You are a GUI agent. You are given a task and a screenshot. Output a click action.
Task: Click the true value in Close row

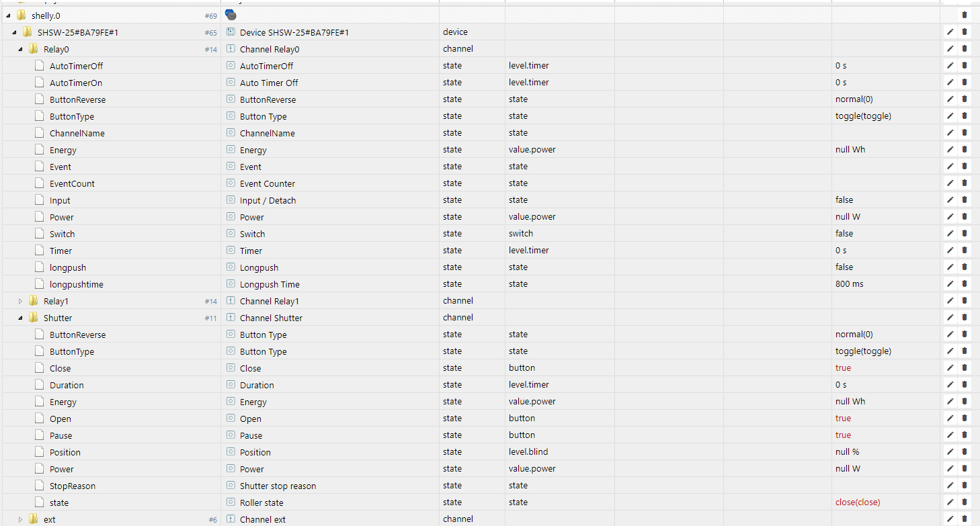843,367
